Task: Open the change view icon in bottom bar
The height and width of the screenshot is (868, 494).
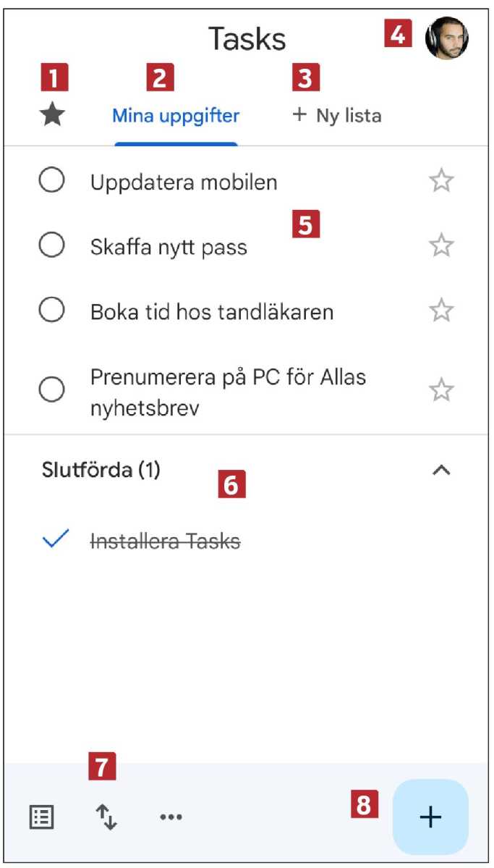Action: (42, 817)
